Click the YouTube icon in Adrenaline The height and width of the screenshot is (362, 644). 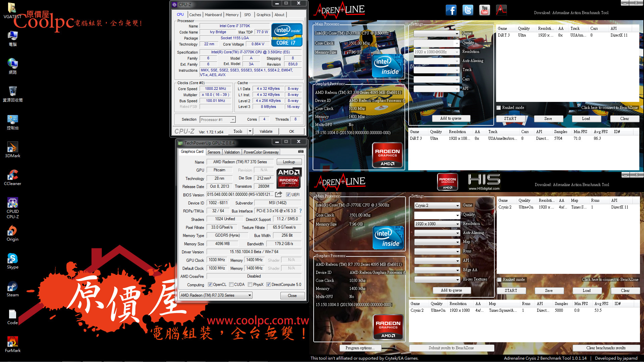pyautogui.click(x=485, y=10)
